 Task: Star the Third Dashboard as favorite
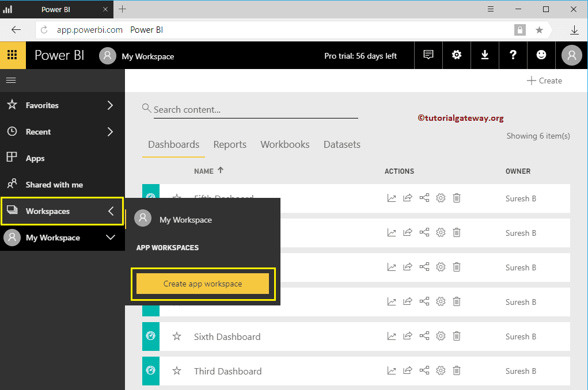click(177, 370)
